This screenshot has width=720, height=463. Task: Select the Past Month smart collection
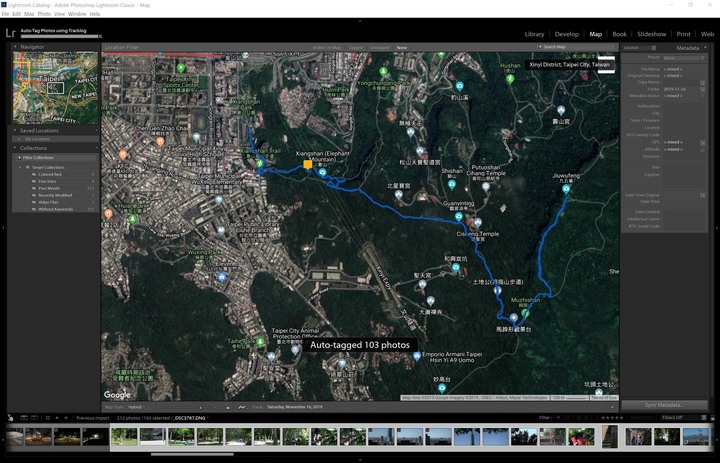pyautogui.click(x=49, y=188)
